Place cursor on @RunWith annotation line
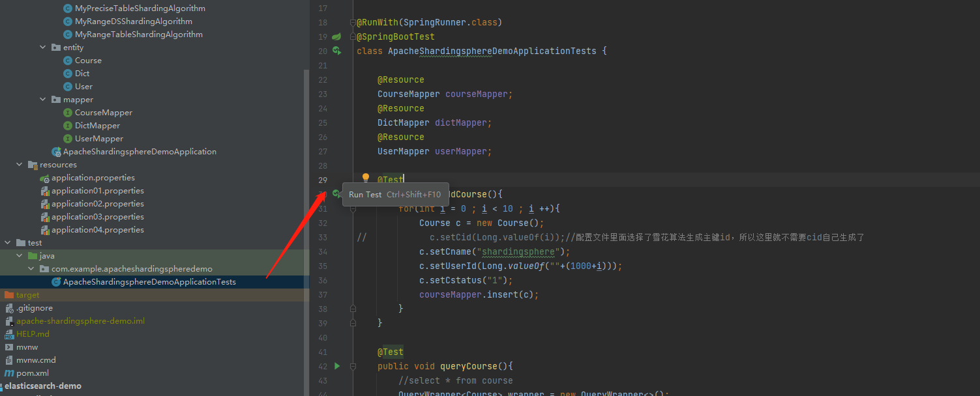980x396 pixels. pyautogui.click(x=429, y=22)
